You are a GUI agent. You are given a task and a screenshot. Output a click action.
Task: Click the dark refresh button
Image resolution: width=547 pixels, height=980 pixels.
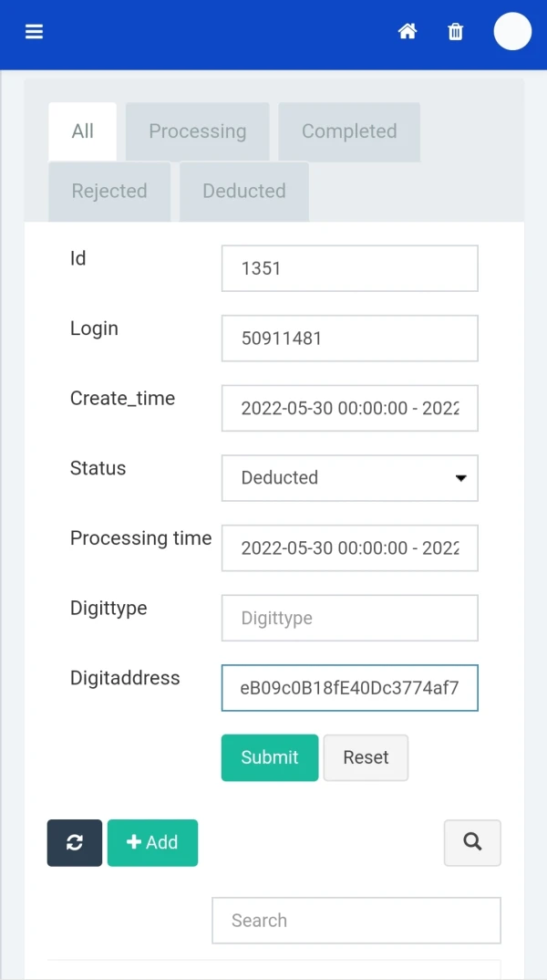[75, 842]
